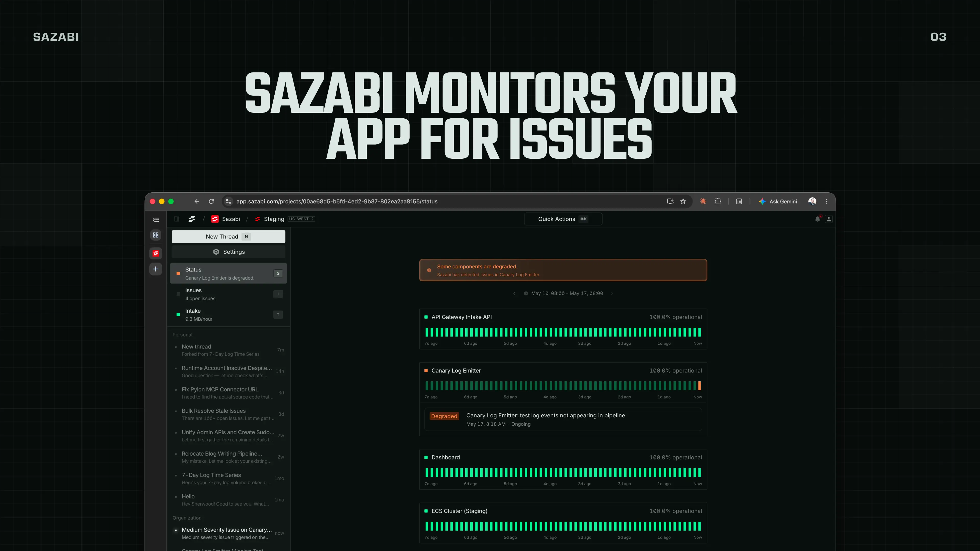Open 'Runtime Account Inactive Despite...' thread
980x551 pixels.
228,371
